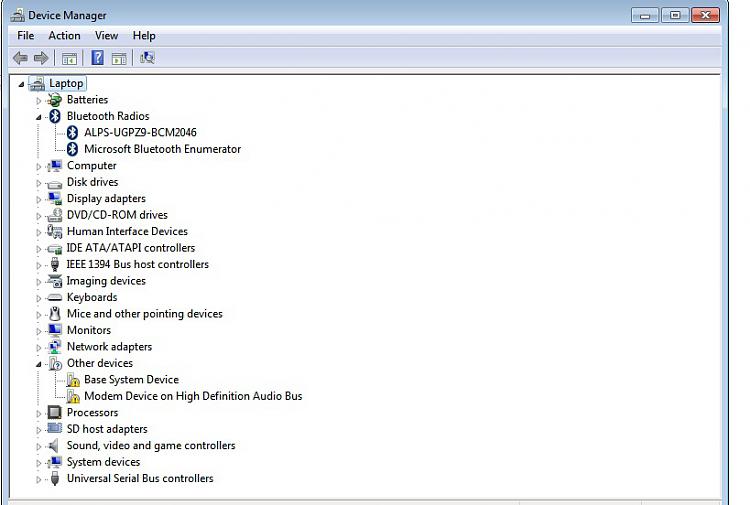Expand the Computer node
The width and height of the screenshot is (750, 505).
tap(39, 166)
